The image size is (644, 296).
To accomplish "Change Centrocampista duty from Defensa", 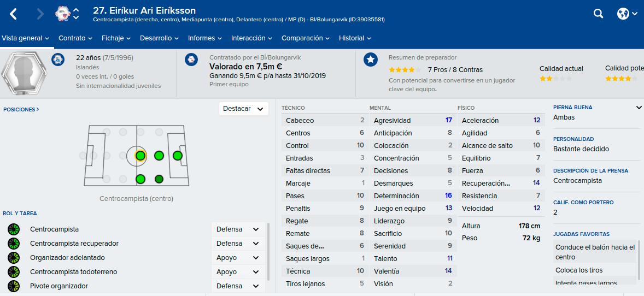I will click(238, 229).
